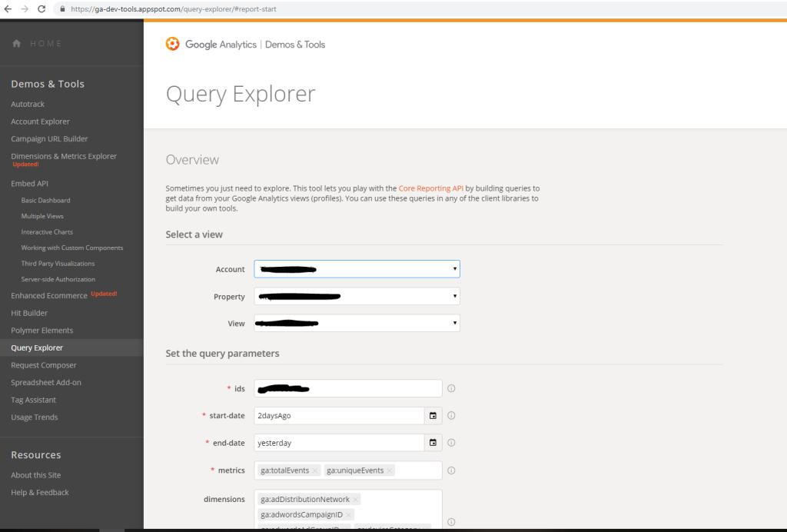787x532 pixels.
Task: Open Spreadsheet Add-on in the sidebar
Action: pos(45,382)
